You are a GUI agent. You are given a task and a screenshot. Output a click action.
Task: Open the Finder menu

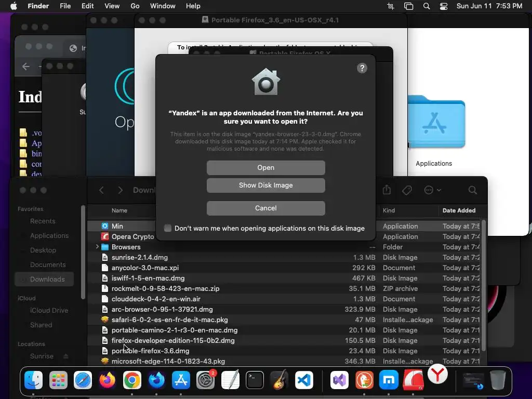tap(38, 6)
